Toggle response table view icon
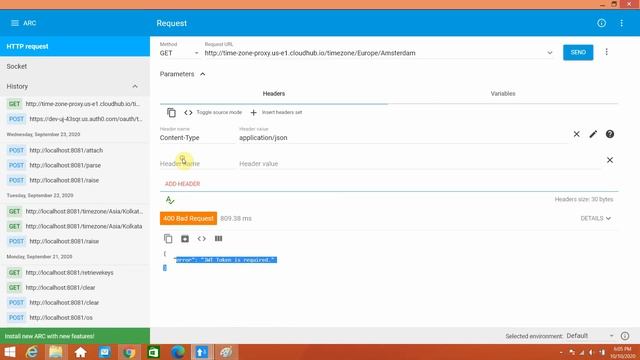This screenshot has width=640, height=360. 218,239
